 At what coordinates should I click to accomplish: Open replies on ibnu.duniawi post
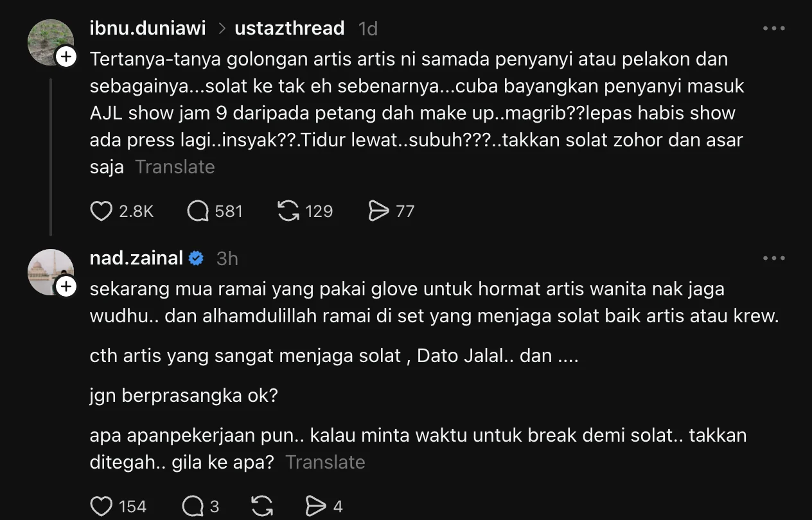pos(199,211)
